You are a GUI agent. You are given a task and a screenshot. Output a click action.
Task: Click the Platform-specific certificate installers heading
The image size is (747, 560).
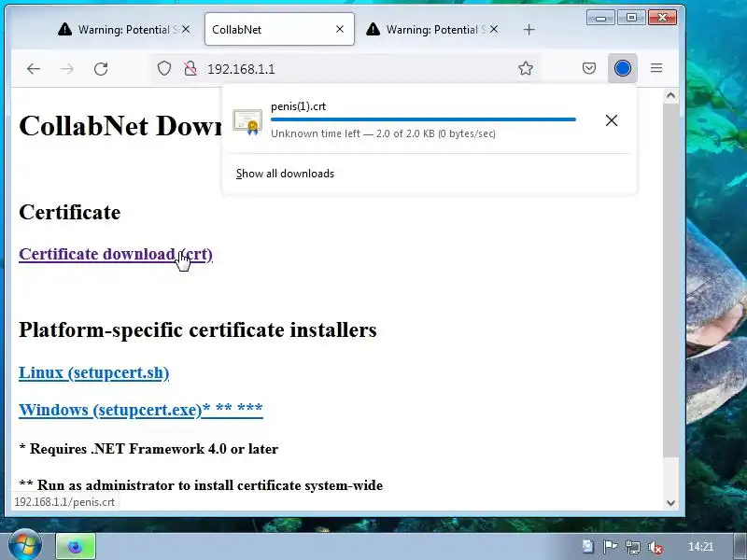pos(198,329)
